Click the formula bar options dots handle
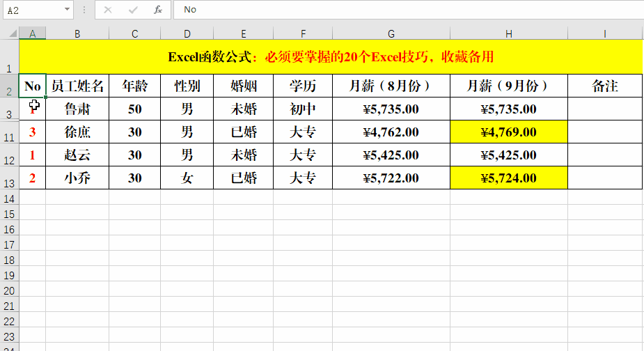This screenshot has height=351, width=644. click(84, 10)
